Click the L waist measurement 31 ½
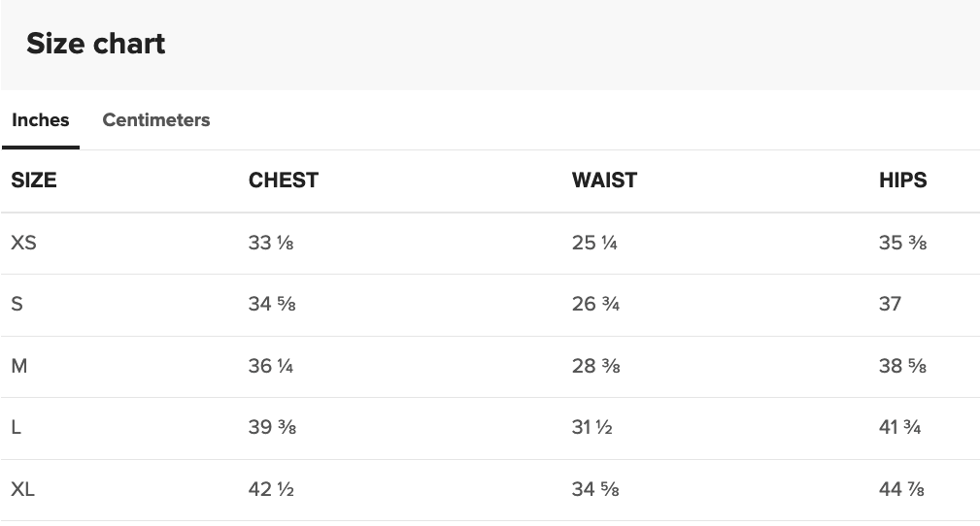Screen dimensions: 980x526 coord(591,428)
